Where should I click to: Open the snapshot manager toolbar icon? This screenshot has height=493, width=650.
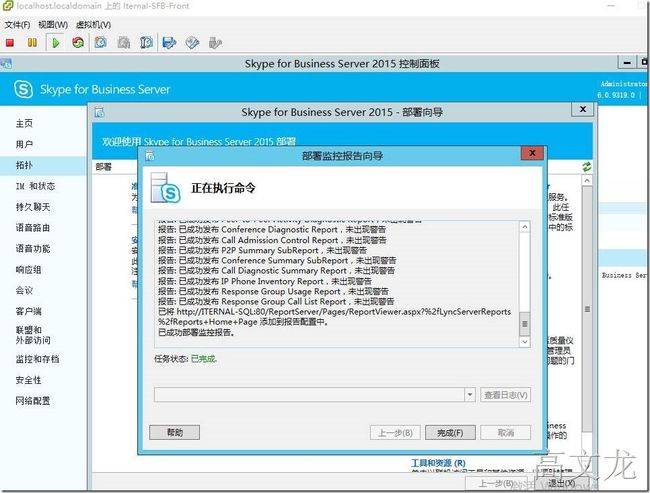[146, 42]
